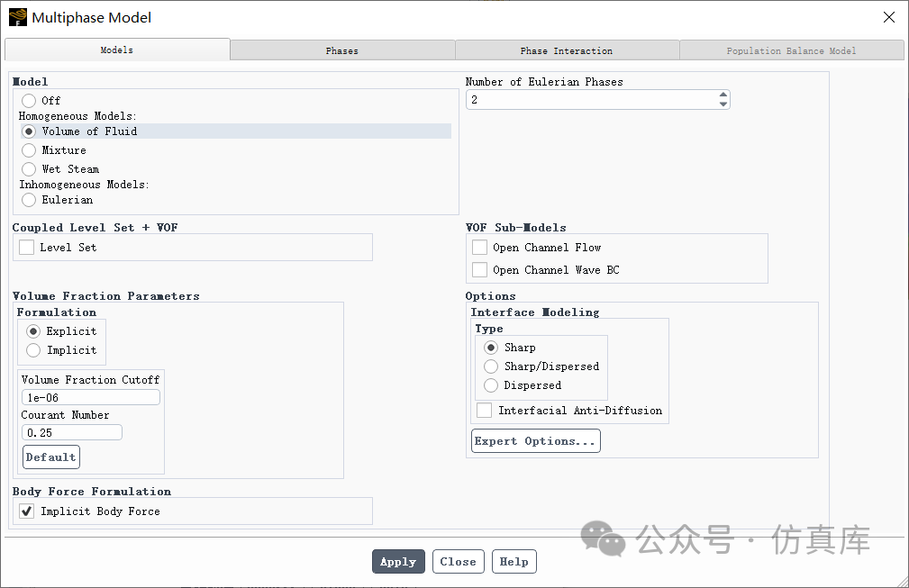Disable Implicit Body Force
Screen dimensions: 909x588
pos(25,511)
